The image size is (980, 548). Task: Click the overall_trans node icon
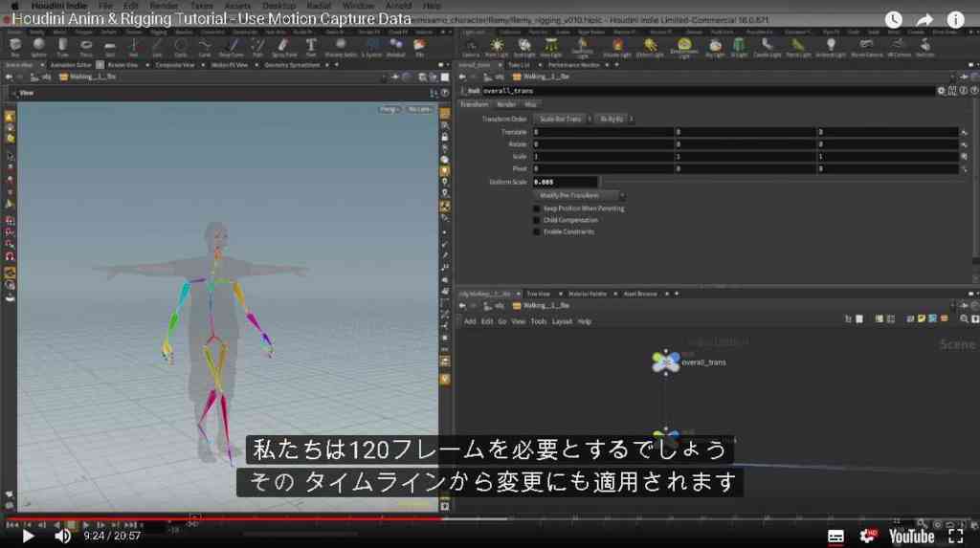[x=666, y=362]
